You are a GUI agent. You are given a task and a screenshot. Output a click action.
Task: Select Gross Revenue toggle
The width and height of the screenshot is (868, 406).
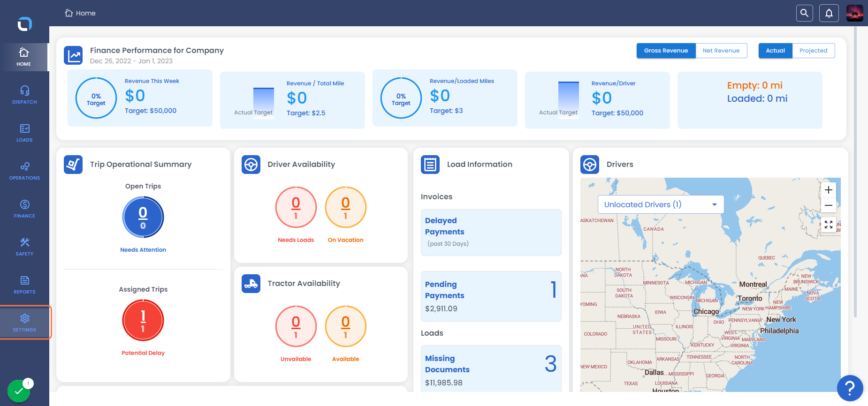pos(666,51)
